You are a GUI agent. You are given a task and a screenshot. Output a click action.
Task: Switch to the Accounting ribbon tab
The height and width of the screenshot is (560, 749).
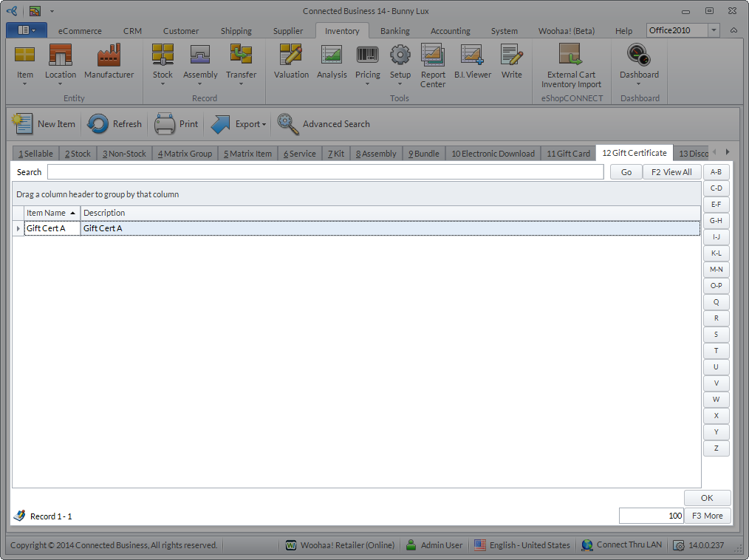[x=450, y=30]
